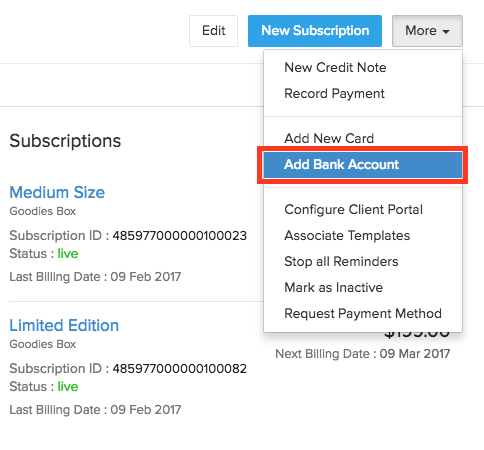This screenshot has width=484, height=450.
Task: Create a New Subscription
Action: click(315, 31)
